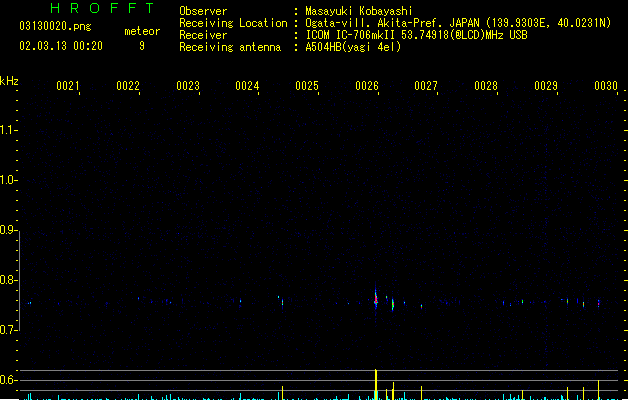This screenshot has width=629, height=400.
Task: Click the Ogata-vill. Akita-Pref. JAPAN location text
Action: click(458, 23)
